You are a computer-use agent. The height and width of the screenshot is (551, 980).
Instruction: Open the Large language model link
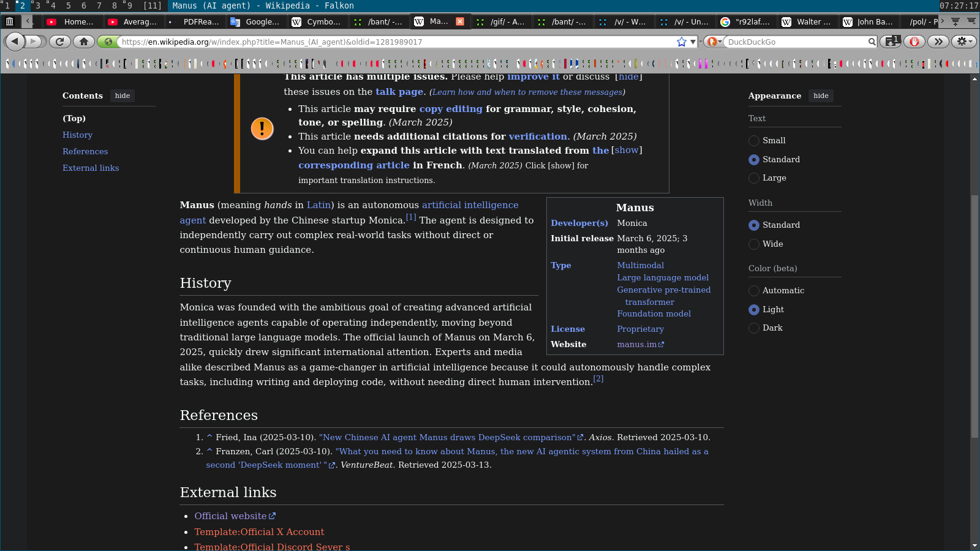click(x=663, y=277)
